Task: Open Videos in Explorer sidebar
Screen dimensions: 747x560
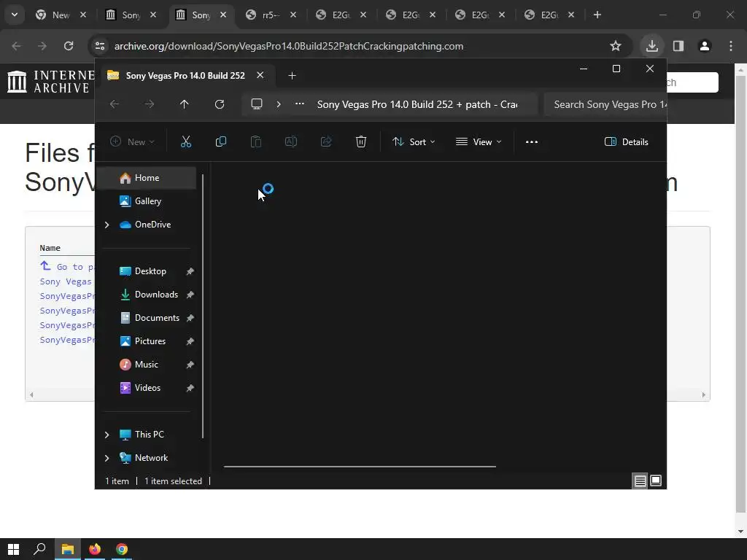Action: (149, 388)
